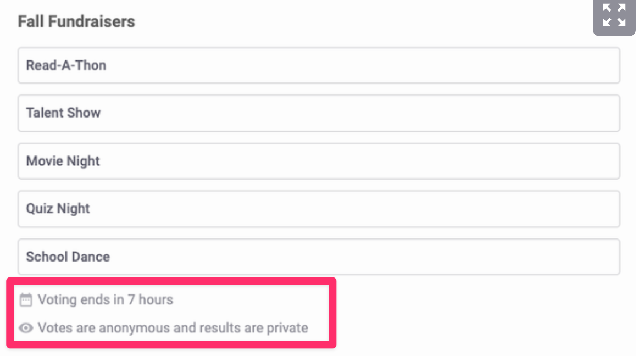Click the 'Talent Show' label text
The width and height of the screenshot is (644, 356).
click(x=63, y=113)
